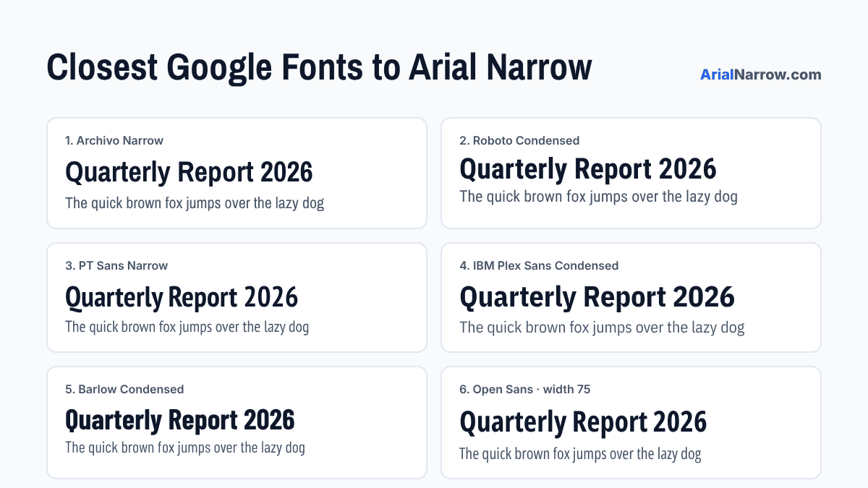Image resolution: width=868 pixels, height=488 pixels.
Task: Click the Barlow Condensed quick brown fox sentence
Action: [185, 448]
